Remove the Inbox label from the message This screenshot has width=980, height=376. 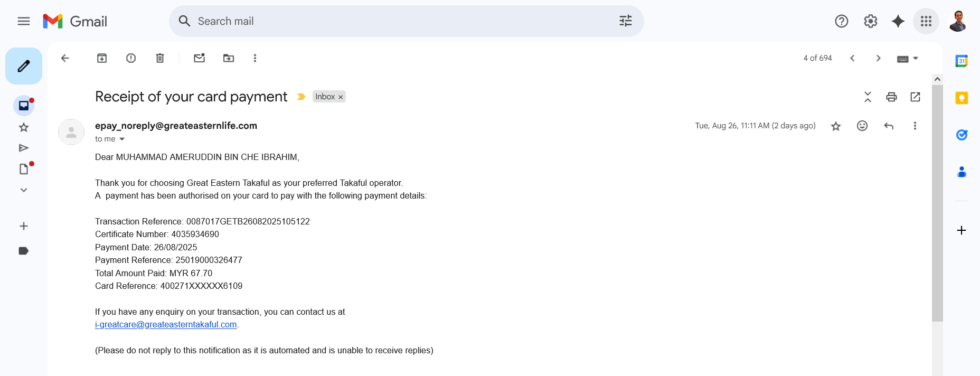(341, 97)
